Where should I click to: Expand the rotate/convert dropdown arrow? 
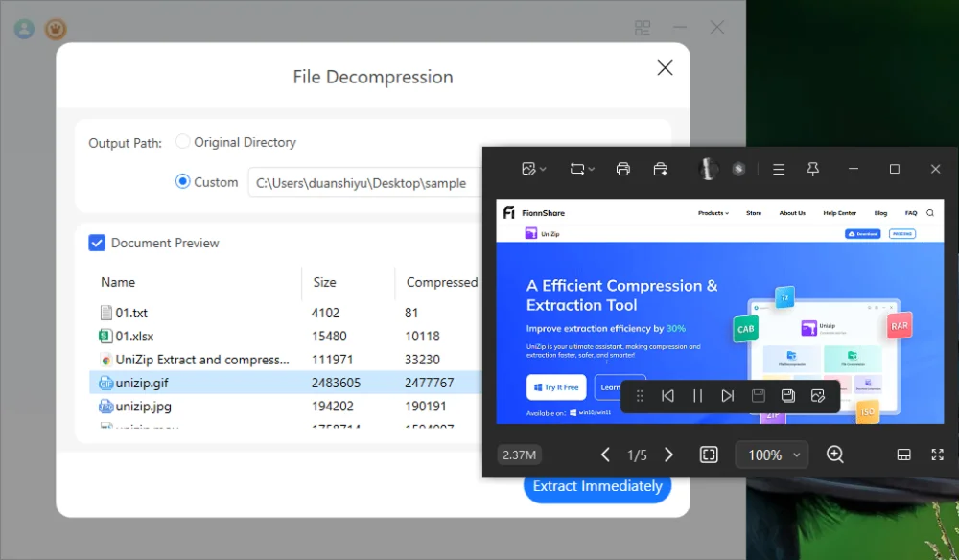(x=591, y=169)
